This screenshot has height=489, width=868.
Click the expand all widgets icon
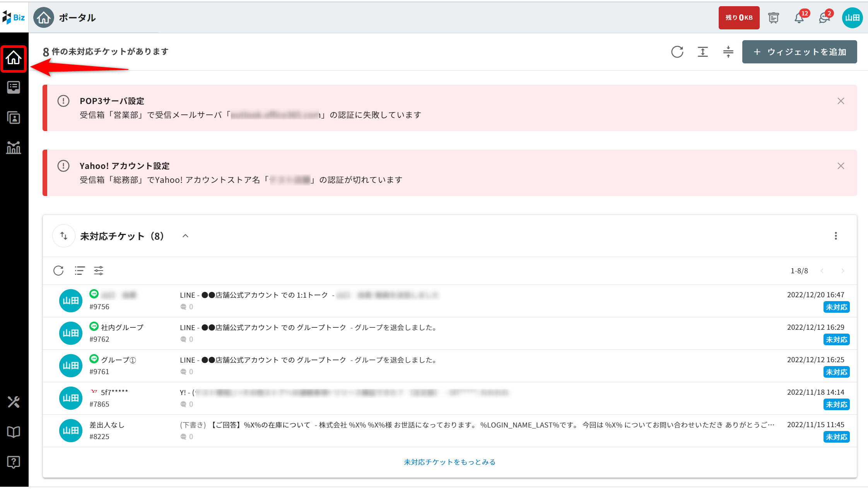point(702,52)
